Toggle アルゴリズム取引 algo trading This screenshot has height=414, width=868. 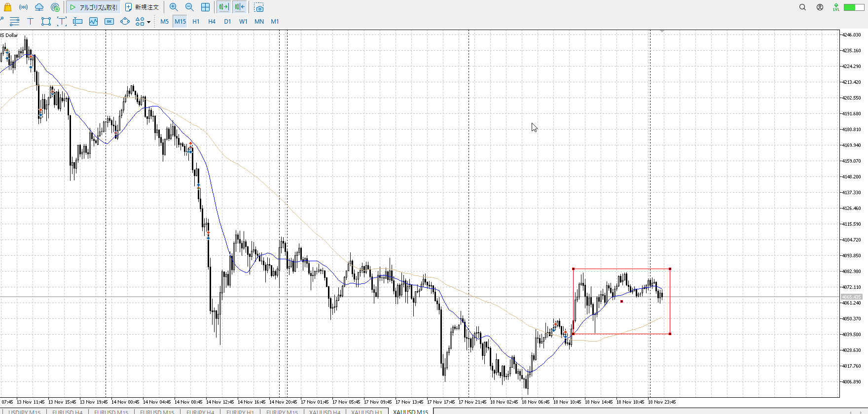click(x=94, y=7)
